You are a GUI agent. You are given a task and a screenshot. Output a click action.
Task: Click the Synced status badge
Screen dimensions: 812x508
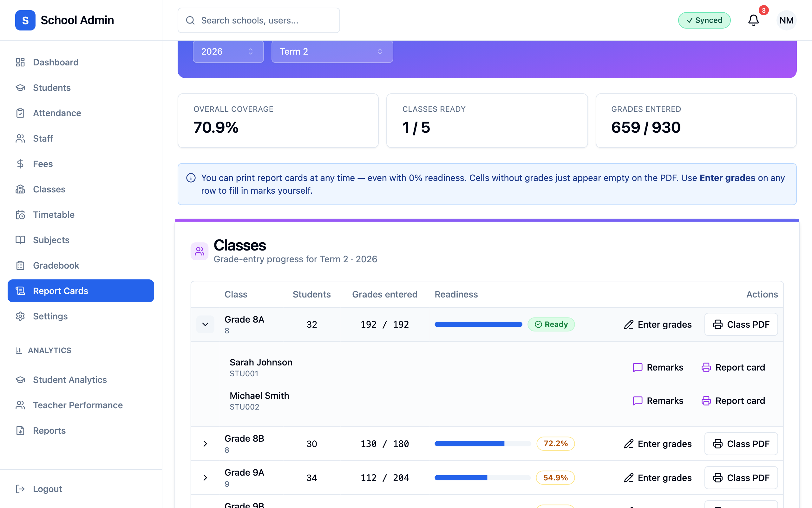tap(704, 20)
